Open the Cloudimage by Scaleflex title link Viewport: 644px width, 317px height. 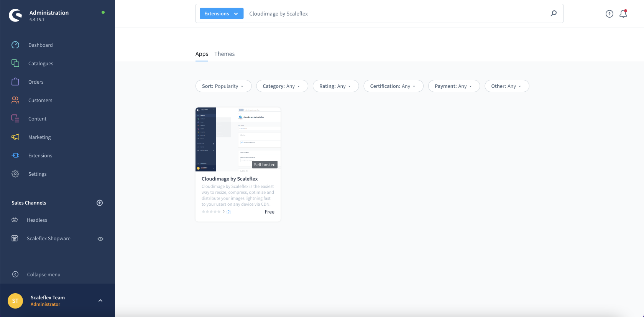tap(230, 179)
